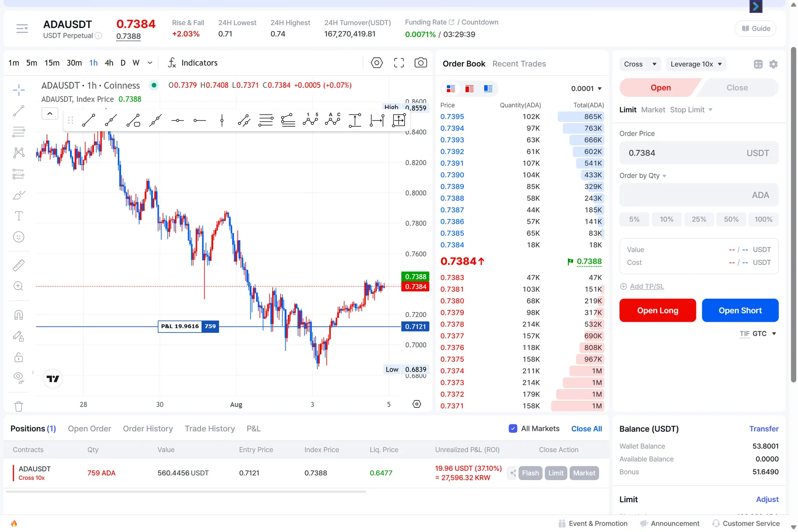
Task: Select the zoom in tool
Action: click(x=19, y=286)
